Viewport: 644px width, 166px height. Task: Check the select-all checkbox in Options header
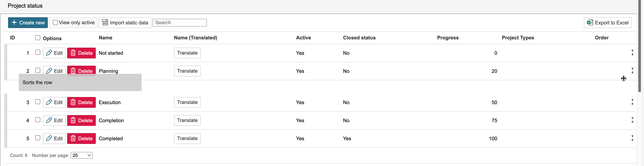tap(38, 37)
